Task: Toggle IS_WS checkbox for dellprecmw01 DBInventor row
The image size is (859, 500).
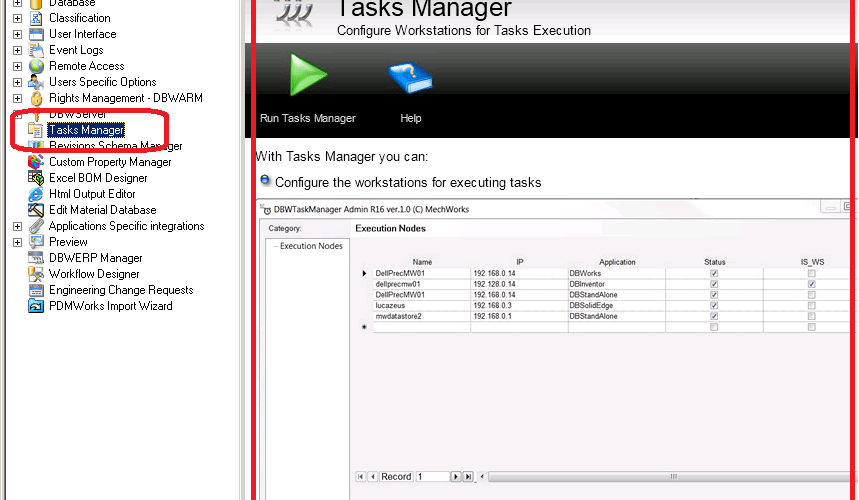Action: coord(811,284)
